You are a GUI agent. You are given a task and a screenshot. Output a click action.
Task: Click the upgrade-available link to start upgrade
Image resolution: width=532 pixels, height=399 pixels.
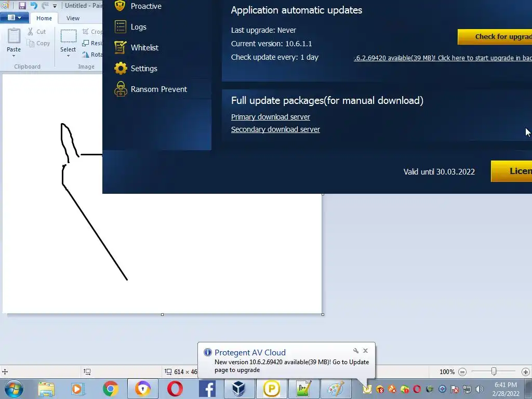pos(443,58)
